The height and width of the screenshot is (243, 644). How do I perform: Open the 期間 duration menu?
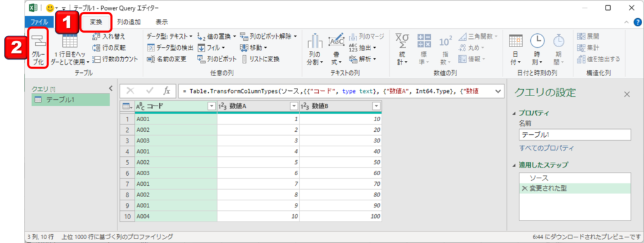[558, 48]
